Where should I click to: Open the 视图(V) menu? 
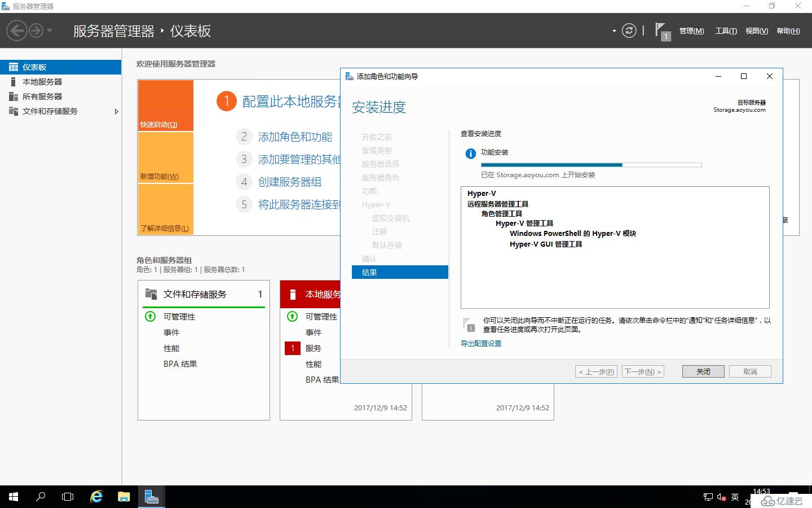[756, 31]
